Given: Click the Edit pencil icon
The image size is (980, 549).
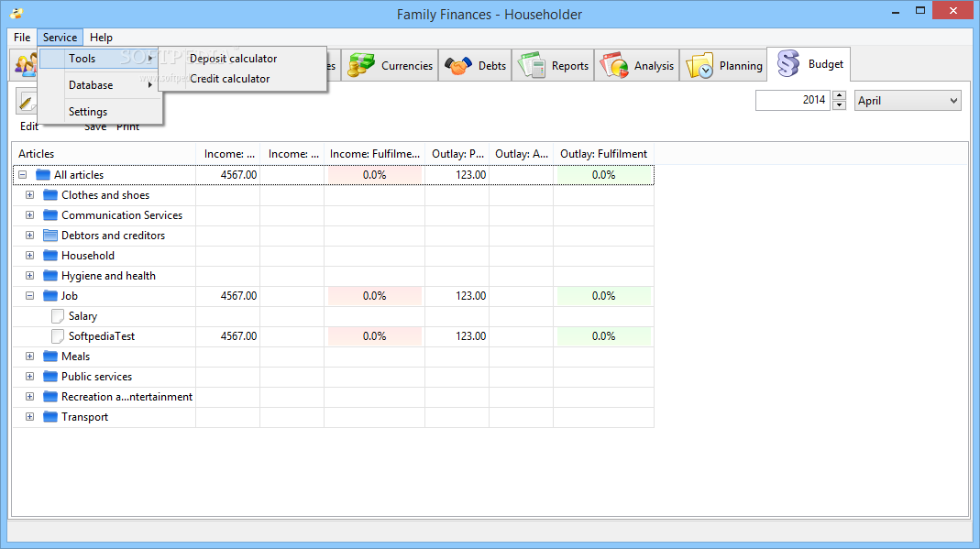Looking at the screenshot, I should click(x=27, y=102).
